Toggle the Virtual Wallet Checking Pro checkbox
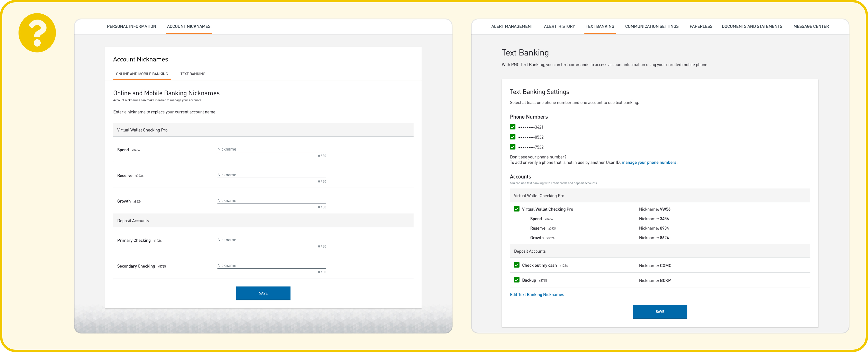The image size is (868, 352). (516, 209)
